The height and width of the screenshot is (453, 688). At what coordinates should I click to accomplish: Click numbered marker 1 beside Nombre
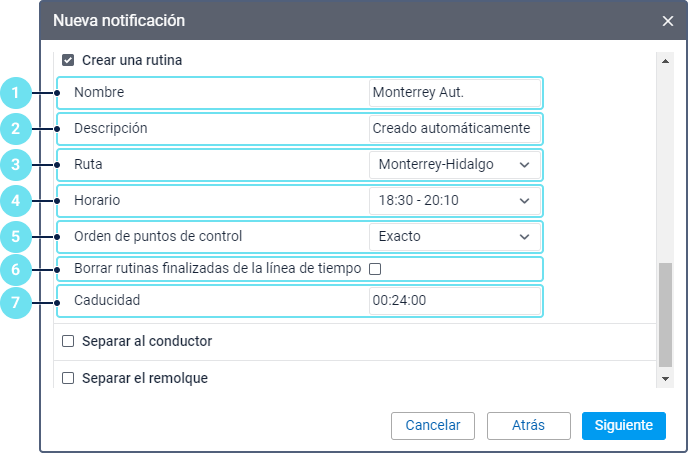(15, 93)
